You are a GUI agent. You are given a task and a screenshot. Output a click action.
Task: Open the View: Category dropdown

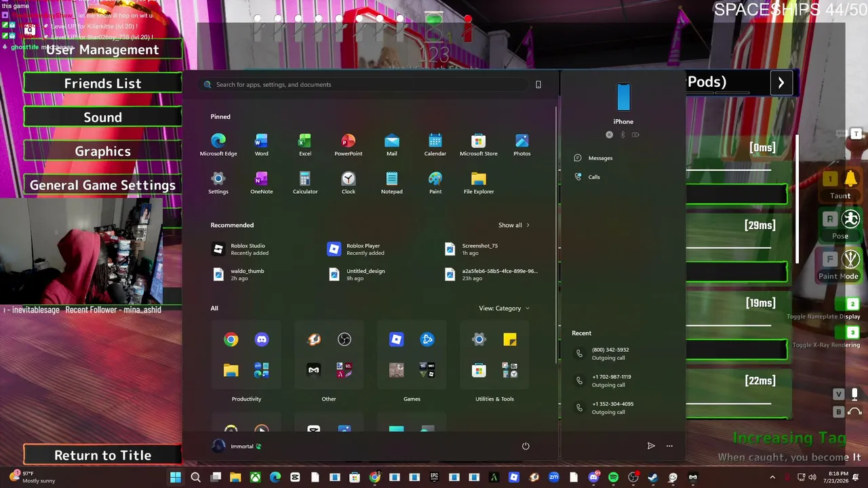[504, 308]
